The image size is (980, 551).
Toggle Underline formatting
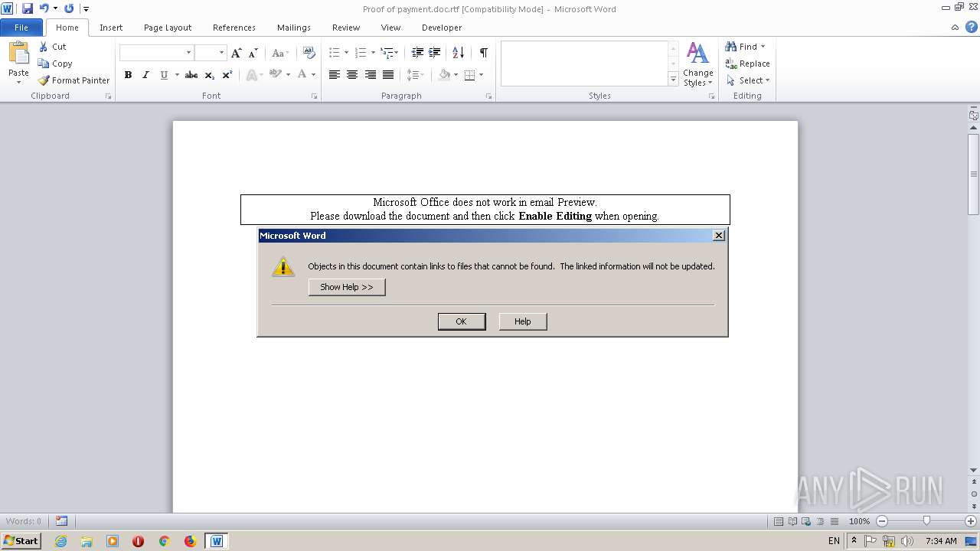click(163, 75)
